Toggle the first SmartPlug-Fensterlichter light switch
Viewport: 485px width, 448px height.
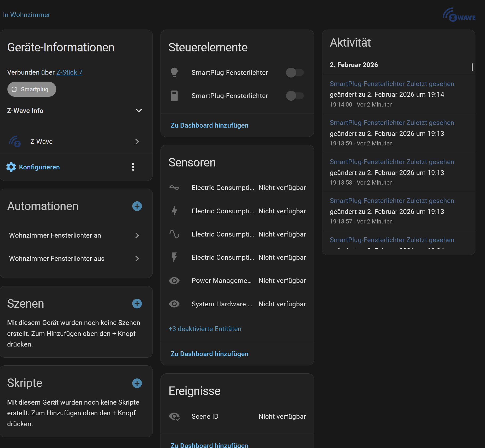point(295,72)
